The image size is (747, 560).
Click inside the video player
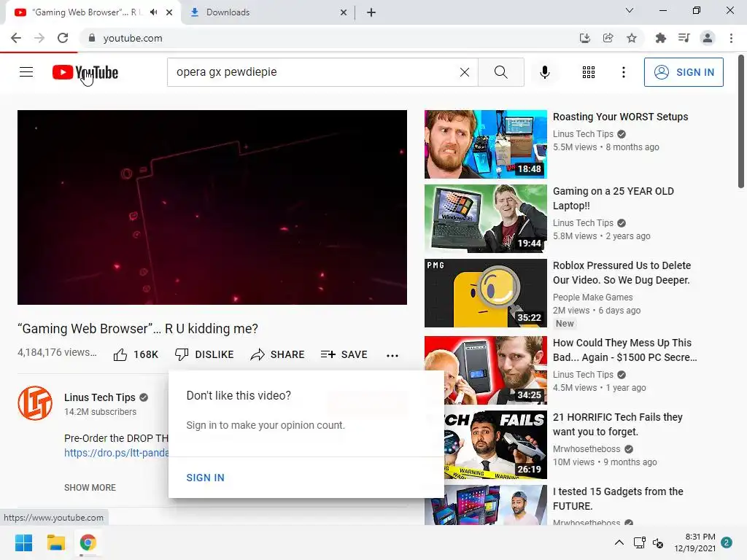click(212, 207)
